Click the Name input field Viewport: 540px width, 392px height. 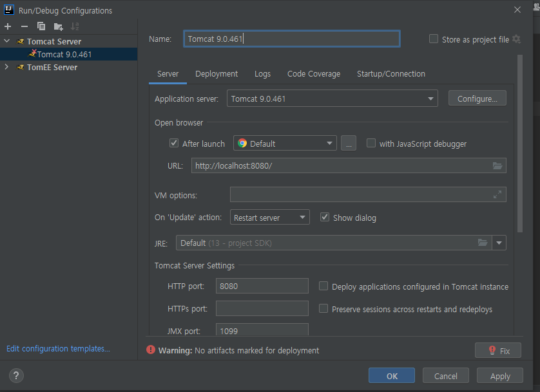(x=292, y=39)
